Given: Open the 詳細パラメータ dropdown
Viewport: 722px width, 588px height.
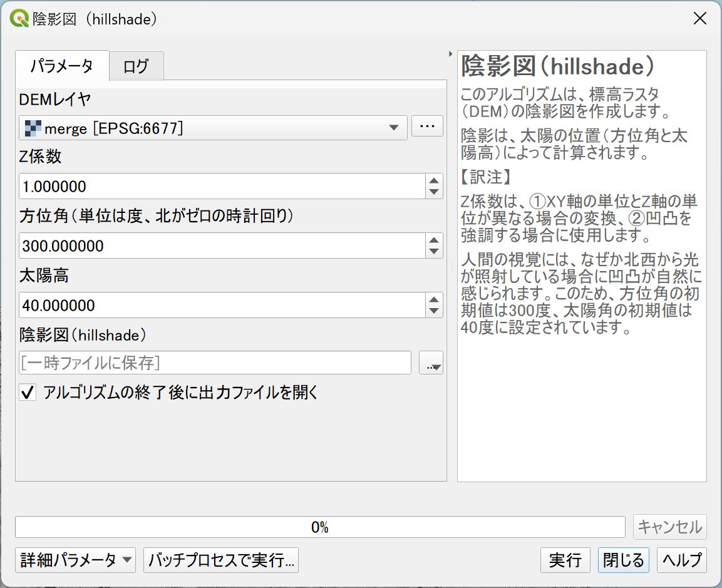Looking at the screenshot, I should pos(76,560).
